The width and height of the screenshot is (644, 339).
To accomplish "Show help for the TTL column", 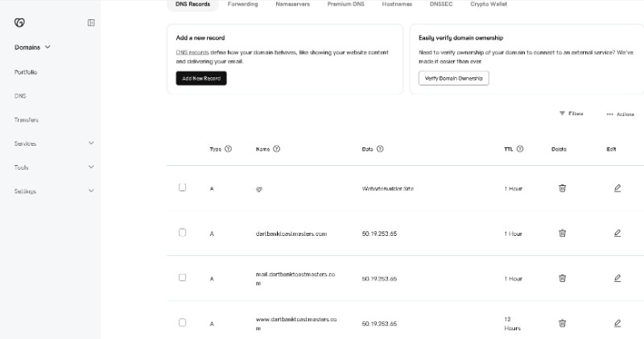I will click(520, 149).
